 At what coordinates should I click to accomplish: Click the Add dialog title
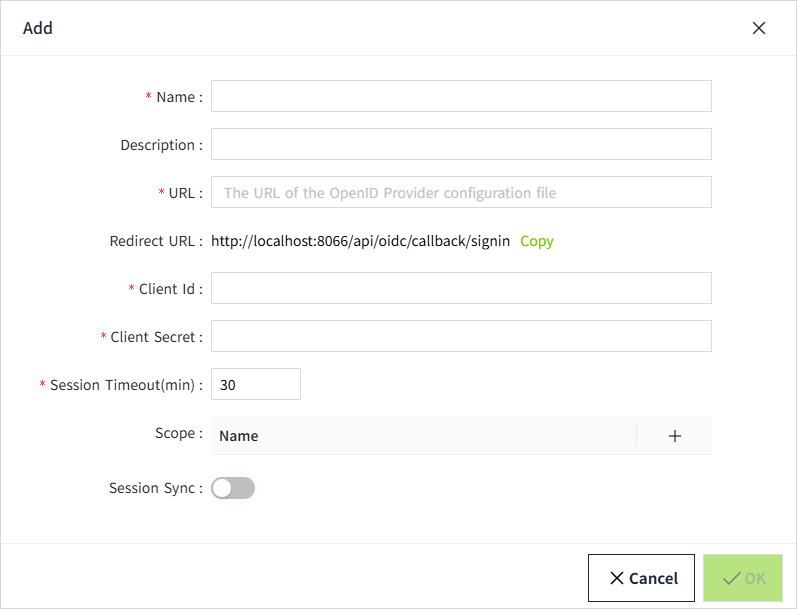pyautogui.click(x=38, y=28)
